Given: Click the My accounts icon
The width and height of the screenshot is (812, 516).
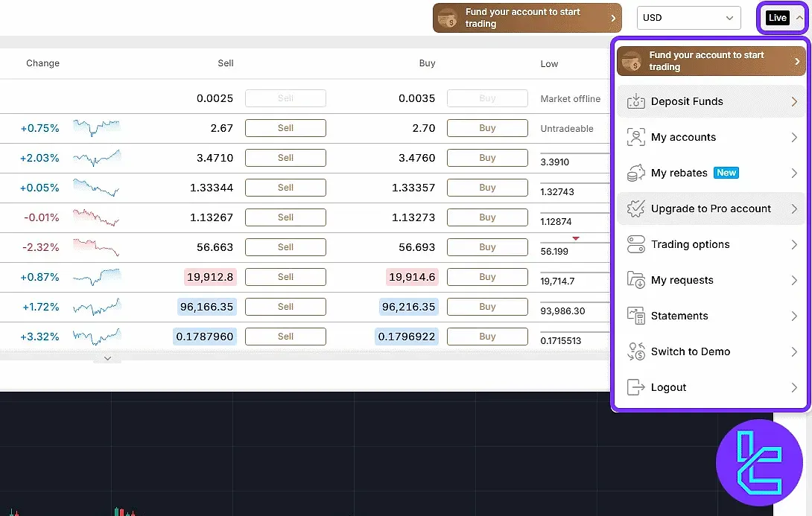Looking at the screenshot, I should (635, 138).
